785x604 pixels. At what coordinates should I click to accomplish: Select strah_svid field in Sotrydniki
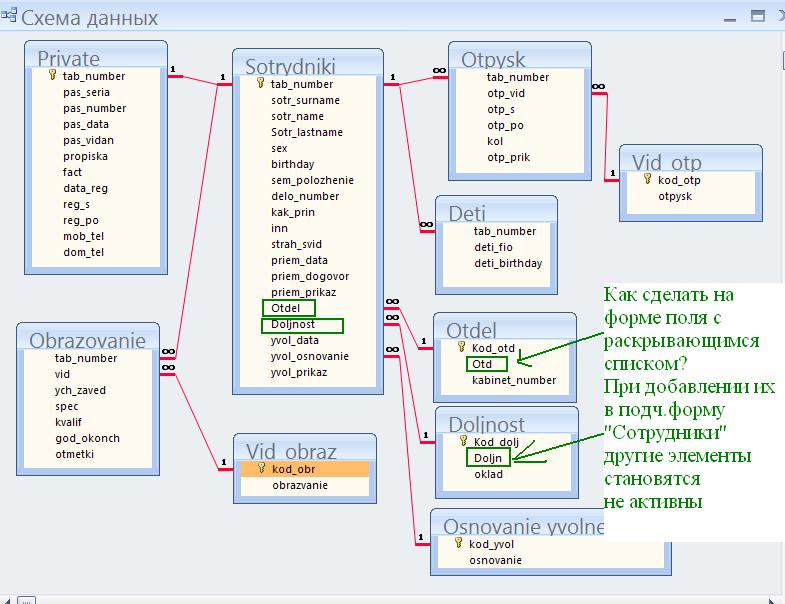click(296, 244)
